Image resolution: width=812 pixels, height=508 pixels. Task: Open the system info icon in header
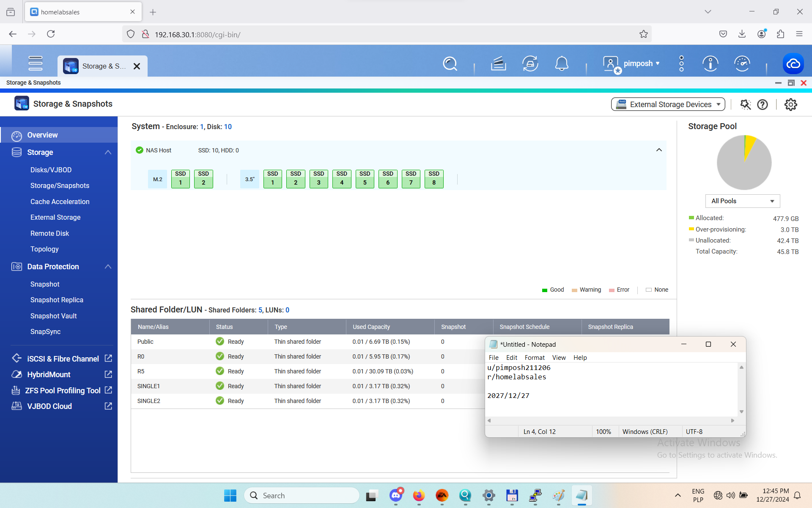(x=710, y=64)
